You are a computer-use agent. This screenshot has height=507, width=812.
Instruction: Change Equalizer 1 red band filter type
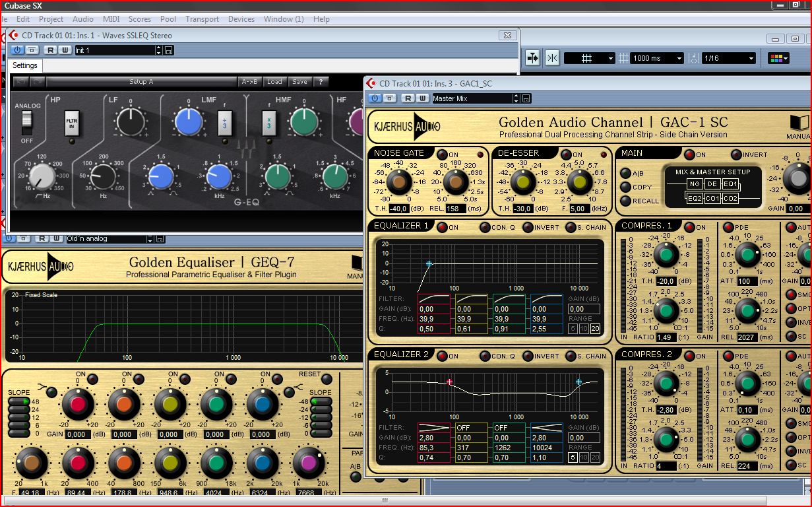pos(433,299)
